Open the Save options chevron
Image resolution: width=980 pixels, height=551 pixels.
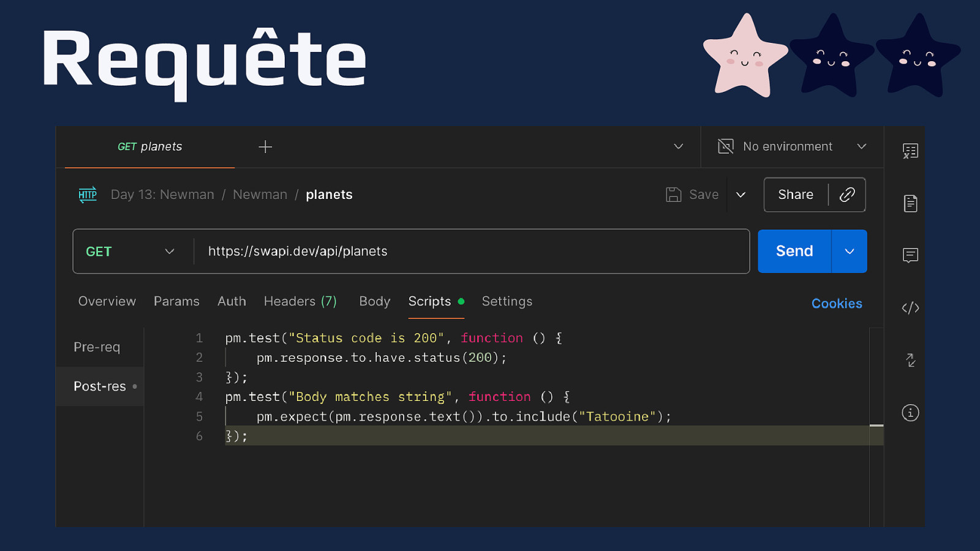click(x=741, y=195)
